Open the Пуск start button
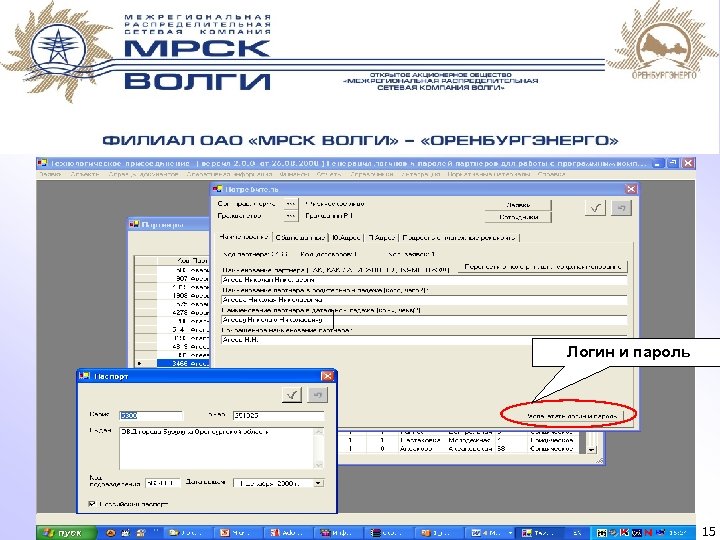The width and height of the screenshot is (720, 540). coord(67,533)
